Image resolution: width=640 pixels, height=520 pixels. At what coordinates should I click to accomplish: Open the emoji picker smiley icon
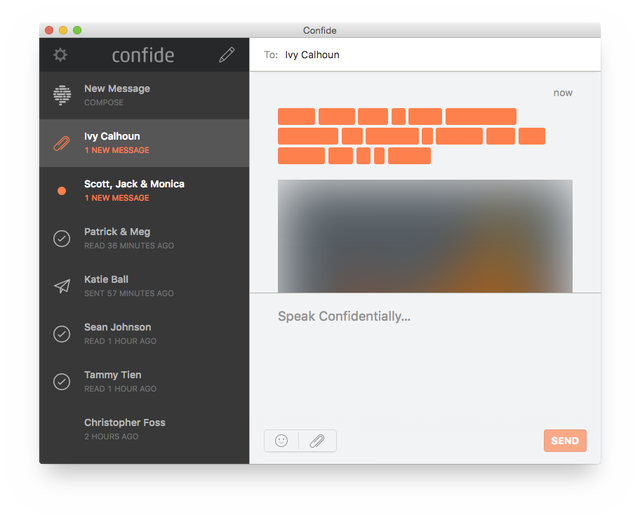[x=281, y=441]
